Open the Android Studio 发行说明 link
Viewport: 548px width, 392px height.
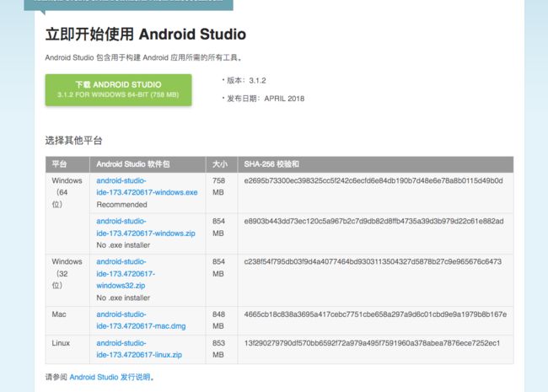click(x=110, y=377)
